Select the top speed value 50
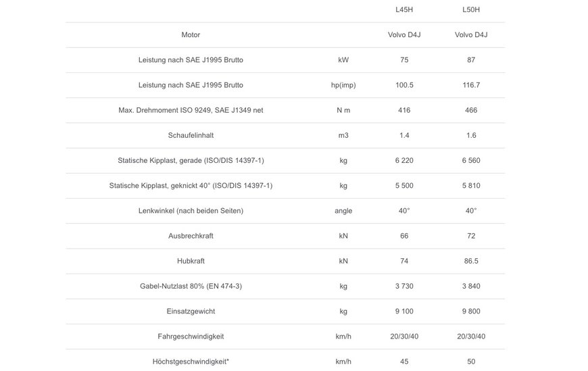 tap(471, 362)
